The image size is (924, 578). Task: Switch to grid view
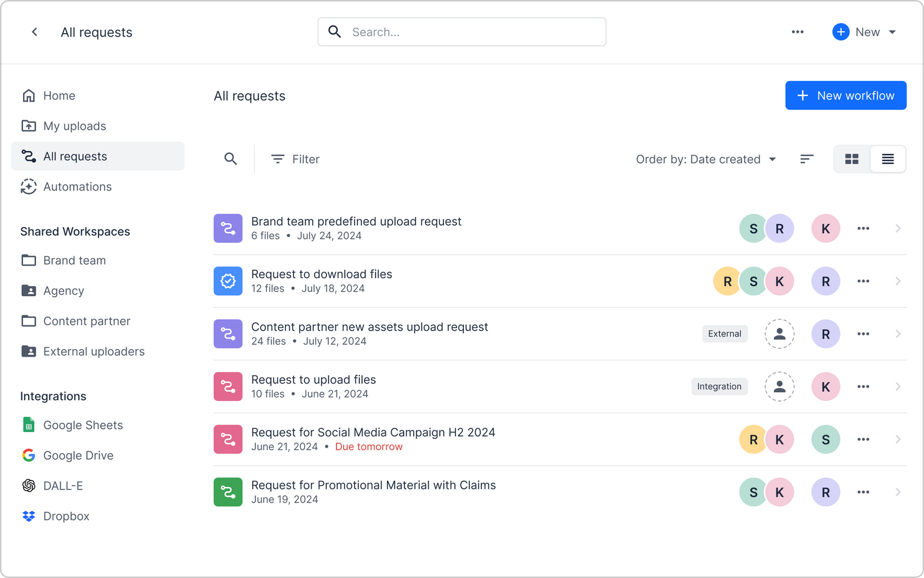click(852, 159)
